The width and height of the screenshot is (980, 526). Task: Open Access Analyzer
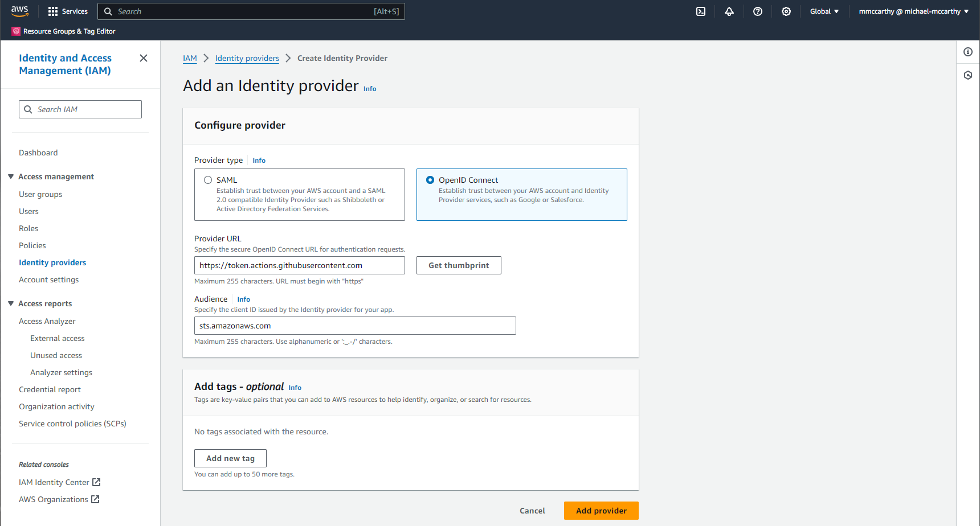(47, 321)
